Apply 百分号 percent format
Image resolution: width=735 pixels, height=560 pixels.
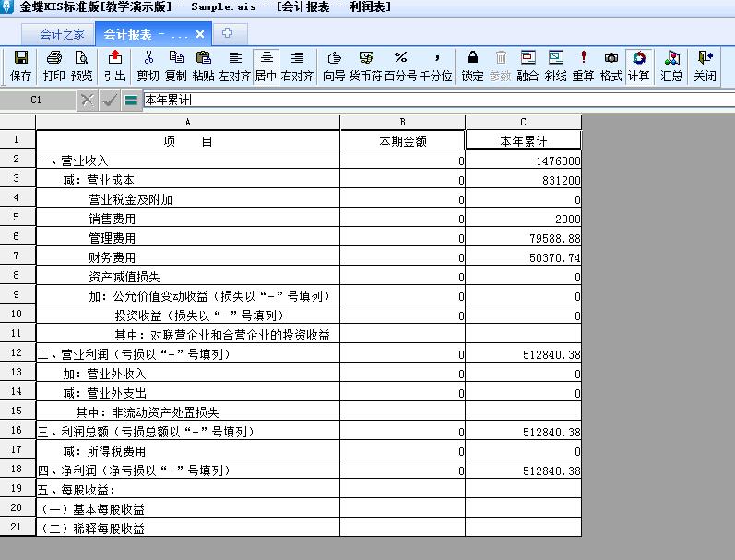(x=400, y=66)
